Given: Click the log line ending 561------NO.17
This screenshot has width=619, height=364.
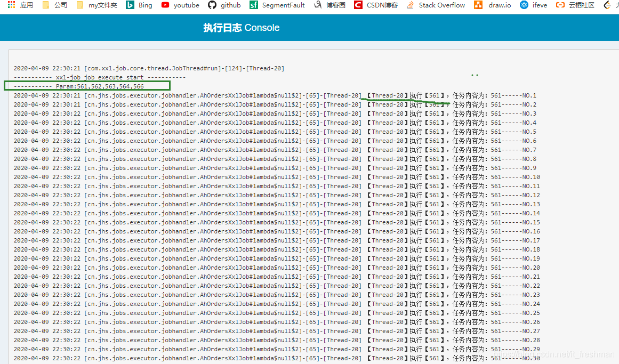Looking at the screenshot, I should pyautogui.click(x=277, y=241).
